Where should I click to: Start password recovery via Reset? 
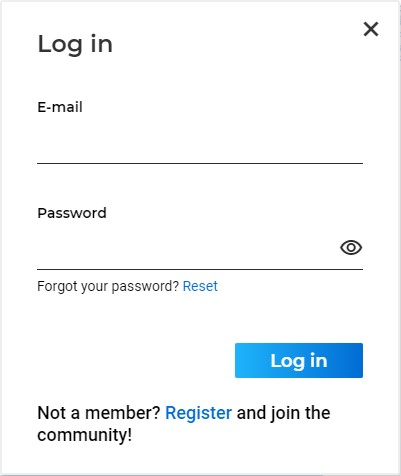click(x=200, y=286)
